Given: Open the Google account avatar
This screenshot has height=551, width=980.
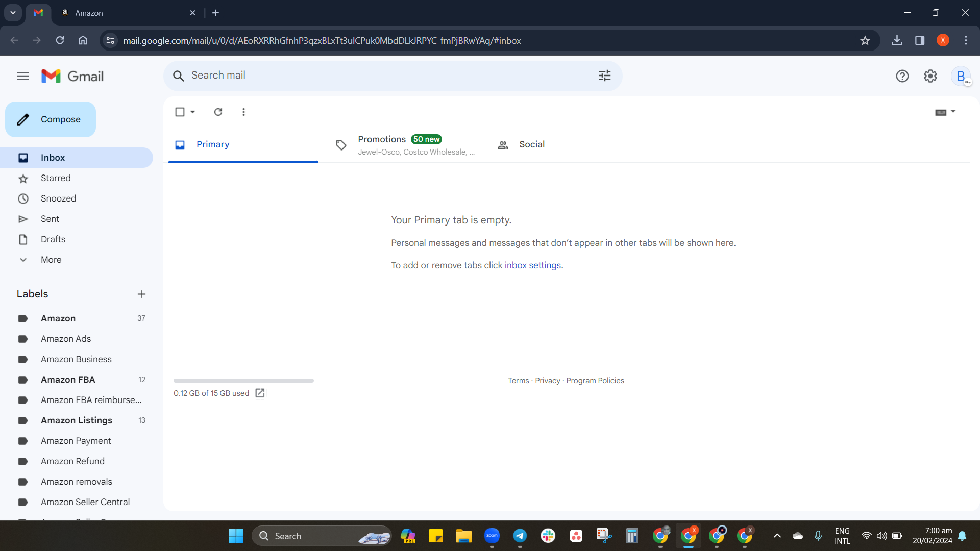Looking at the screenshot, I should (x=961, y=76).
